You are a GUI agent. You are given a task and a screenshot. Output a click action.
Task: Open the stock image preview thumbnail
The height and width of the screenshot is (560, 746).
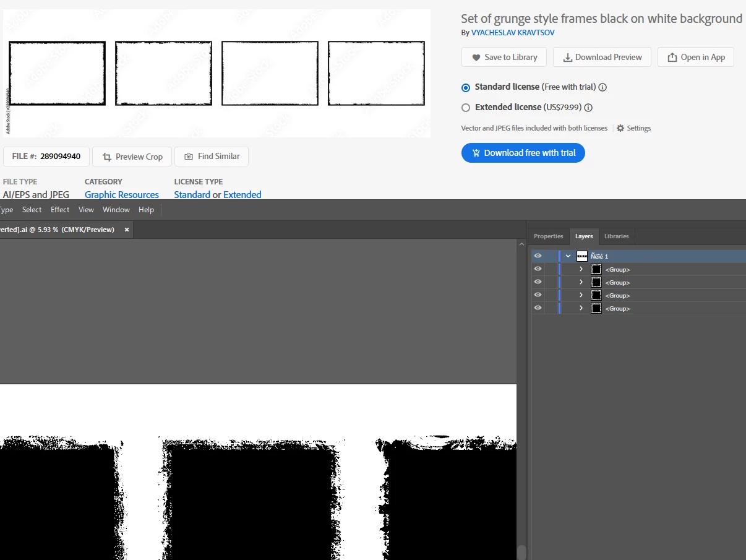coord(217,73)
